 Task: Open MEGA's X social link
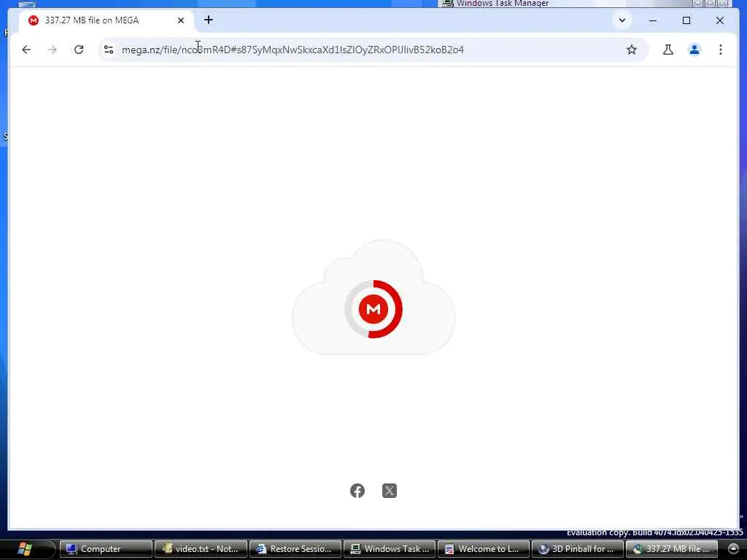390,491
